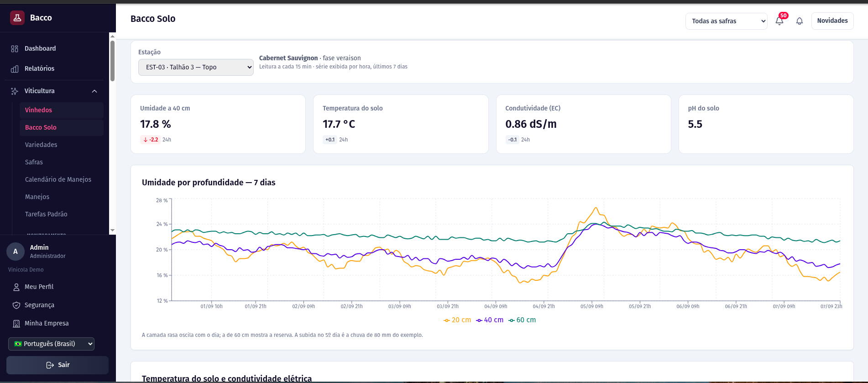
Task: Open Manejos submenu item
Action: point(61,197)
